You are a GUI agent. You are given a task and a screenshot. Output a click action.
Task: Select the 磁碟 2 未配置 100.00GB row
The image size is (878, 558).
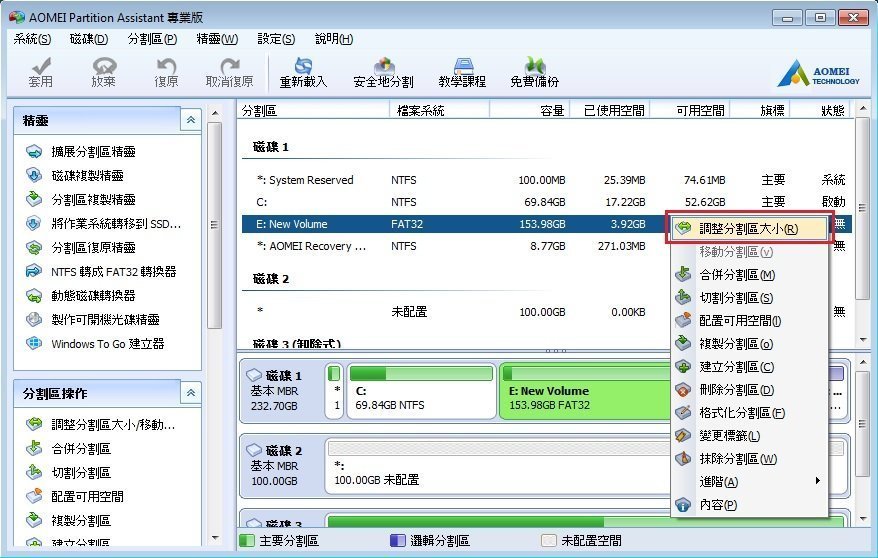coord(547,311)
